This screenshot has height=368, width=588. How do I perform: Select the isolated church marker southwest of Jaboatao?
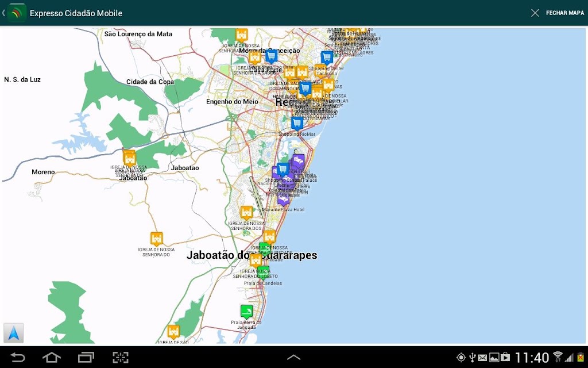pos(156,239)
